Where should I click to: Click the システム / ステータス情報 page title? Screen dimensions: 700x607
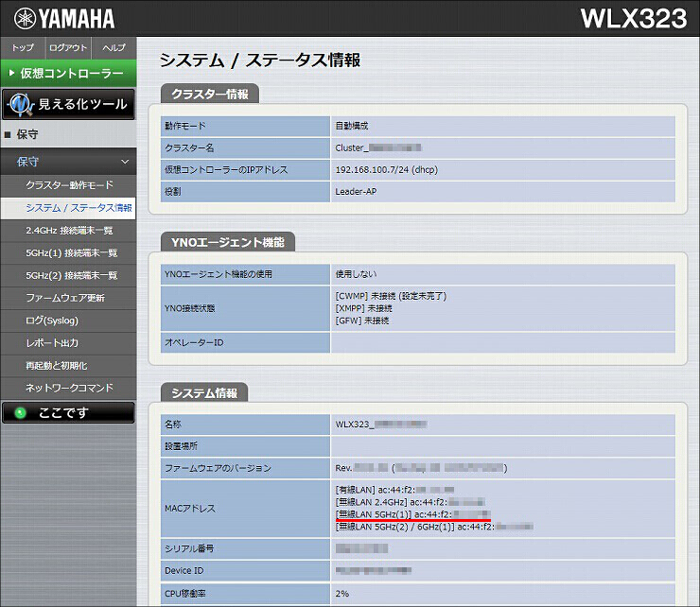[260, 61]
